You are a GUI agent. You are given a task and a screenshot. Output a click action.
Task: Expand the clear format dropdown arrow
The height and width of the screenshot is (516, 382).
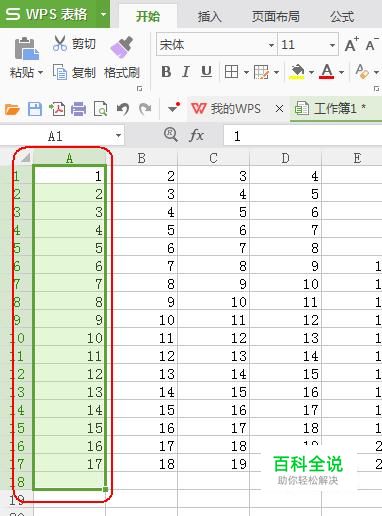tap(376, 72)
